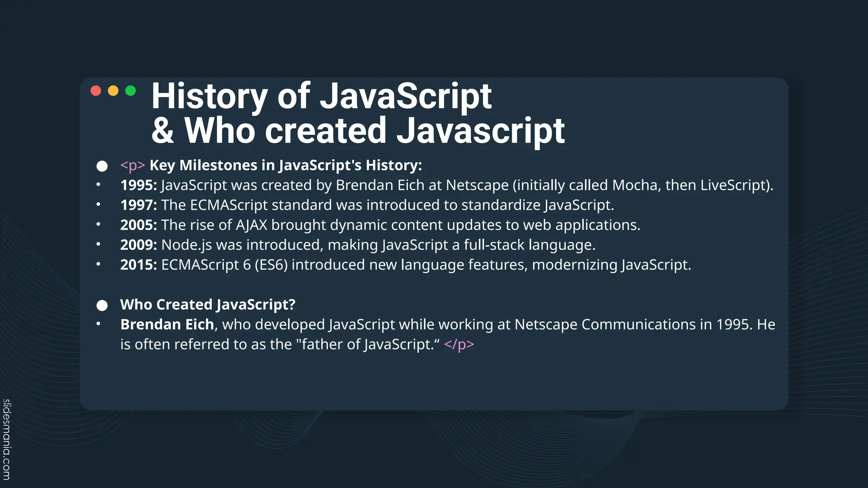The height and width of the screenshot is (488, 868).
Task: Click the bold '1995:' year label
Action: click(139, 185)
